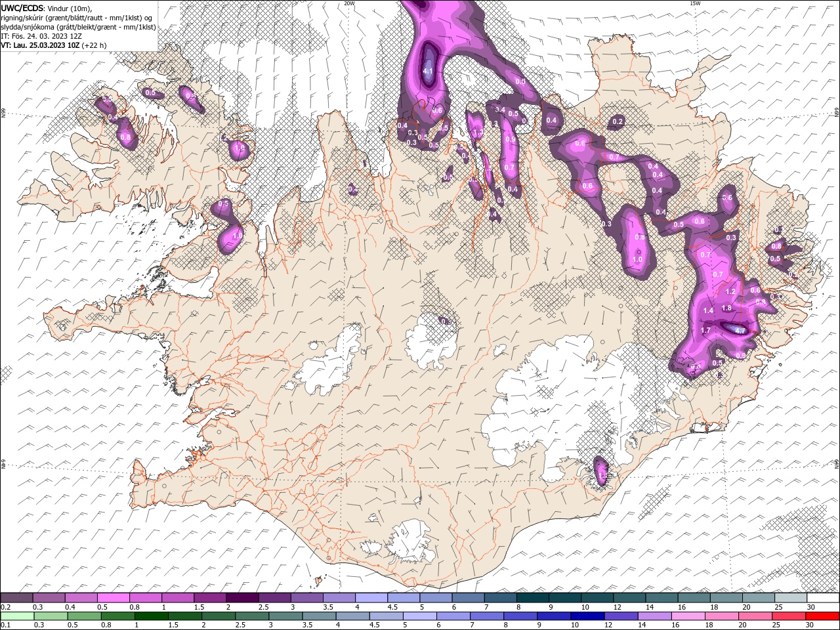Click the 15W longitude label at the top
Screen dimensions: 840x630
tap(695, 3)
